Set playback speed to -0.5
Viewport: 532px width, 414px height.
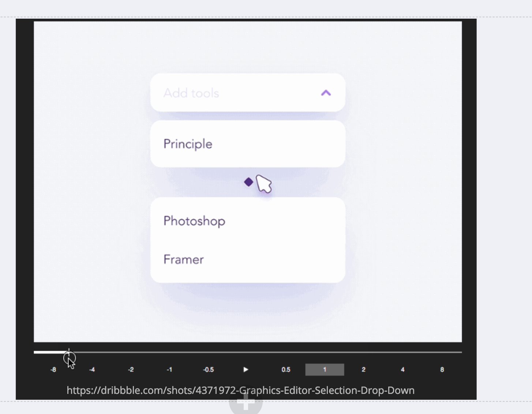click(x=209, y=369)
